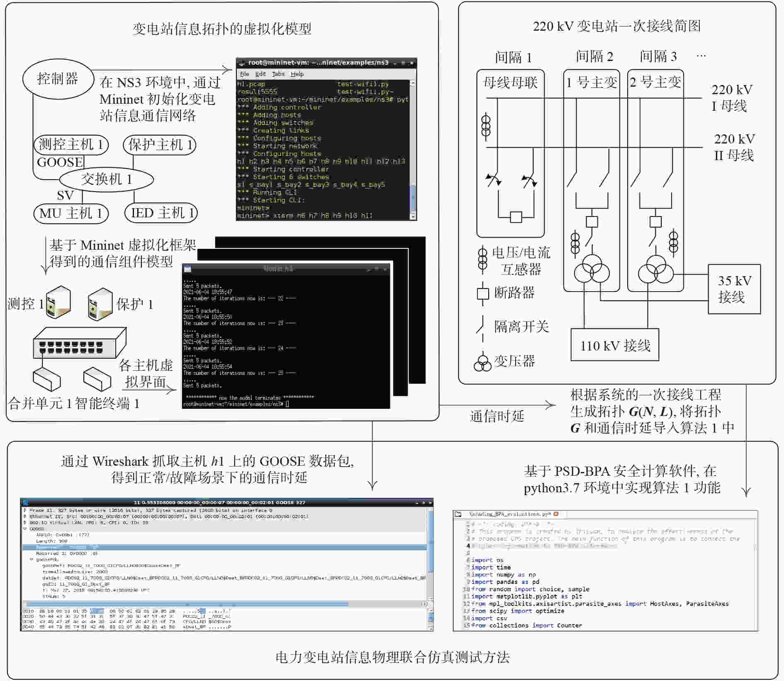Click the 保护 1 server icon

100,304
